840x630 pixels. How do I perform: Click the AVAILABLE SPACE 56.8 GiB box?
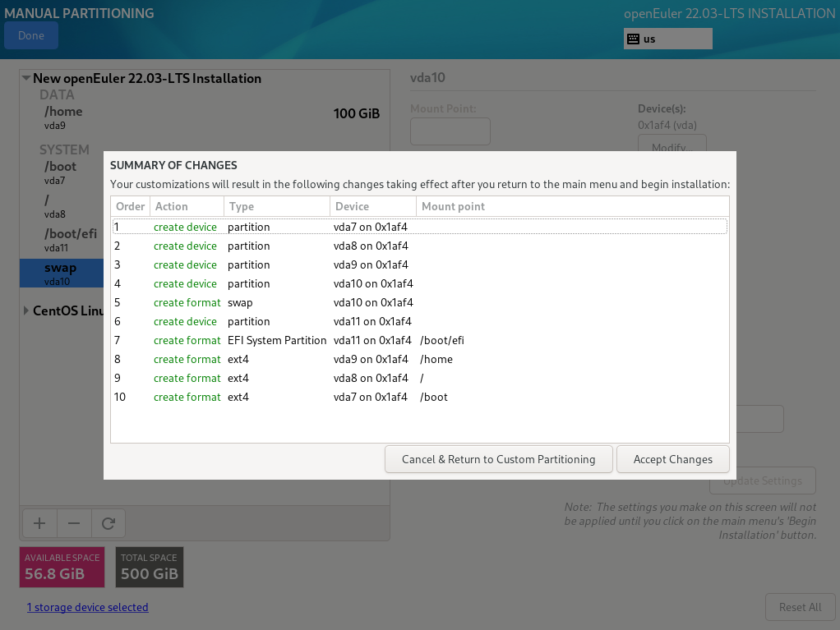tap(62, 567)
